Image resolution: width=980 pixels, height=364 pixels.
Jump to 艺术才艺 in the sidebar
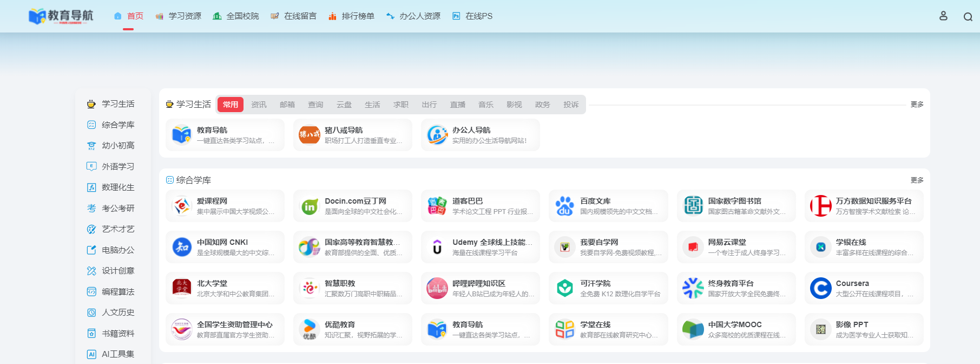[111, 229]
